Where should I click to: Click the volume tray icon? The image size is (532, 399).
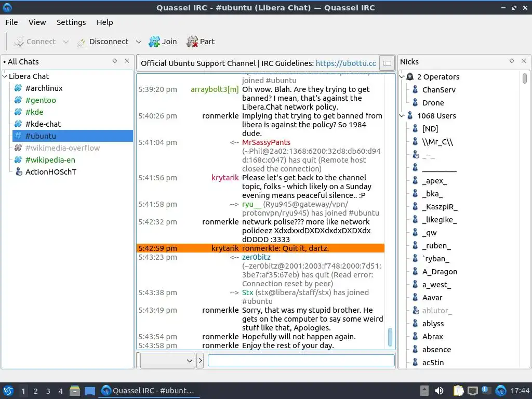(439, 391)
